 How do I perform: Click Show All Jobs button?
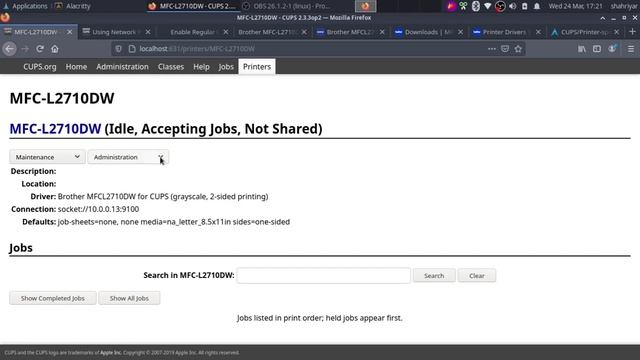point(129,298)
